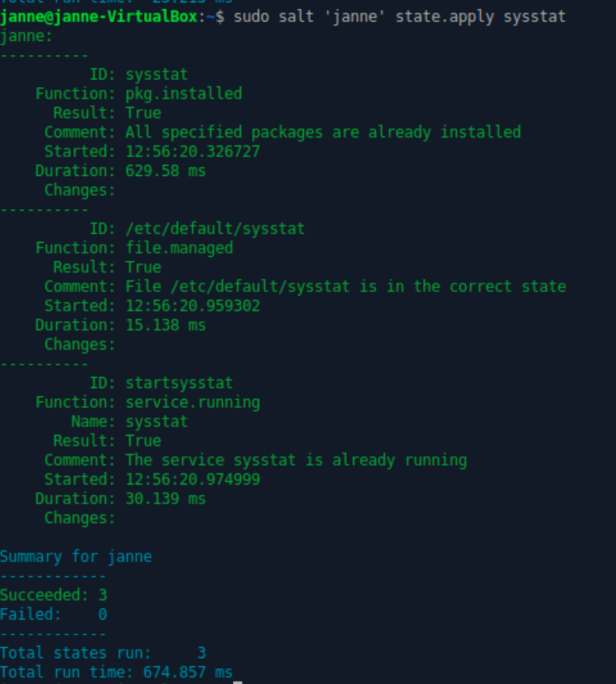The width and height of the screenshot is (616, 684).
Task: Click the sudo salt state.apply command
Action: 399,17
